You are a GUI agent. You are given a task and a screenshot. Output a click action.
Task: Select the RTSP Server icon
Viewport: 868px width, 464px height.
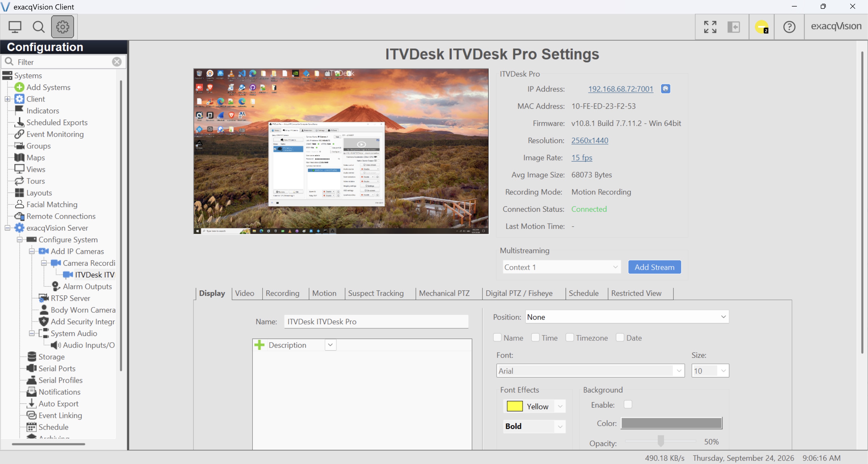(x=43, y=298)
